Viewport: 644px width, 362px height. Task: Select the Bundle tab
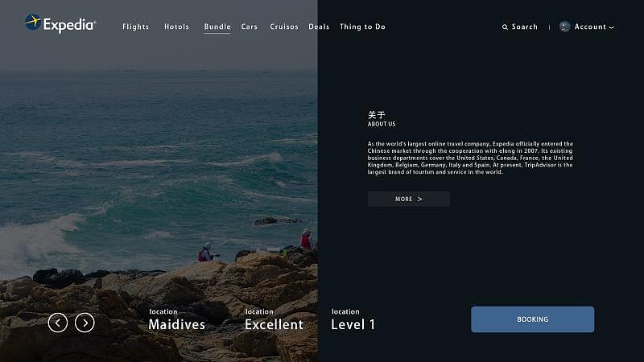(217, 27)
